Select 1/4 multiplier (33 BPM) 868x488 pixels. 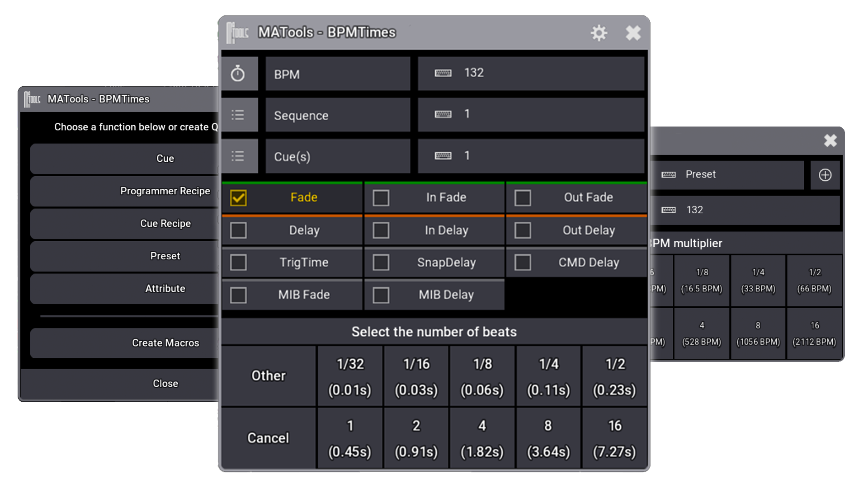pos(758,281)
